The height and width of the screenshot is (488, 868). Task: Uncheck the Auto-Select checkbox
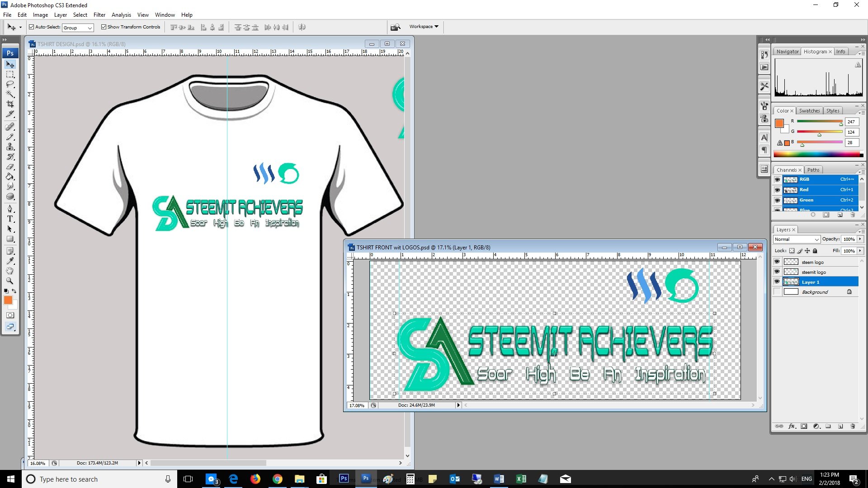pos(32,27)
